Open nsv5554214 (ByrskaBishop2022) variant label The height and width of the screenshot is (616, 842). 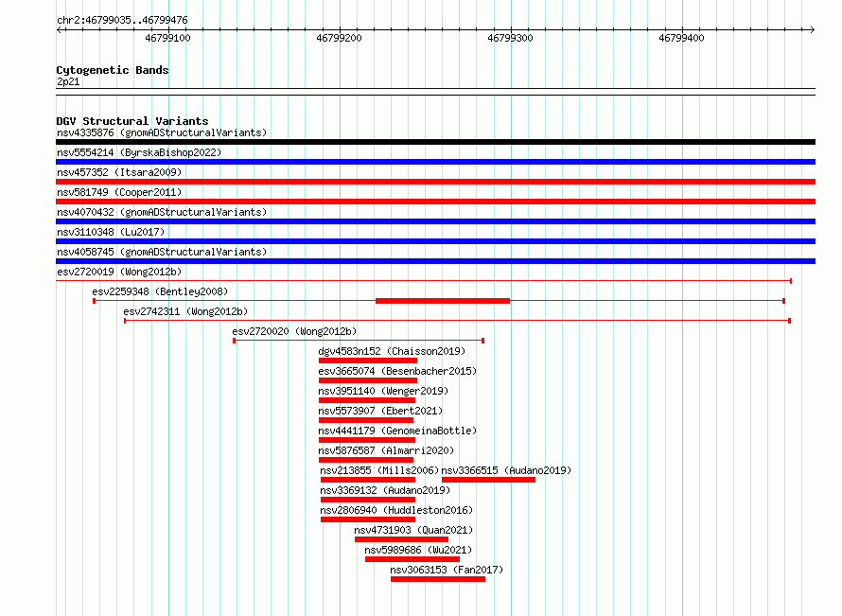point(139,152)
